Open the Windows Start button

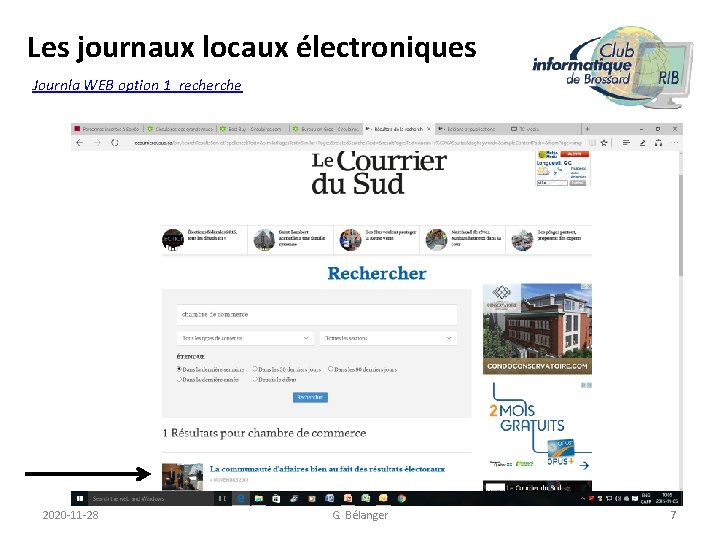point(79,498)
